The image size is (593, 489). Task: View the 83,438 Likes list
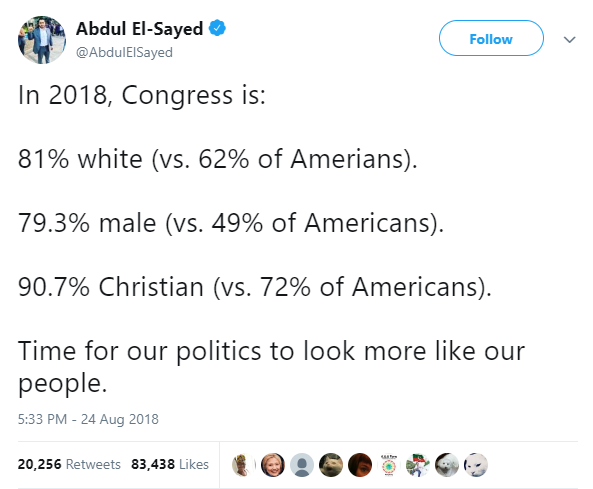[170, 464]
